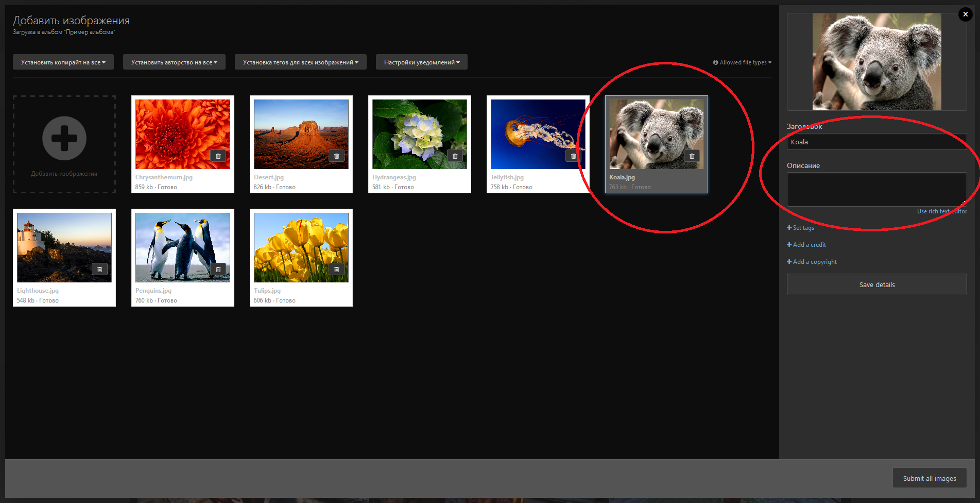Expand 'Настройки уведомлений' dropdown
Image resolution: width=980 pixels, height=503 pixels.
pyautogui.click(x=421, y=62)
